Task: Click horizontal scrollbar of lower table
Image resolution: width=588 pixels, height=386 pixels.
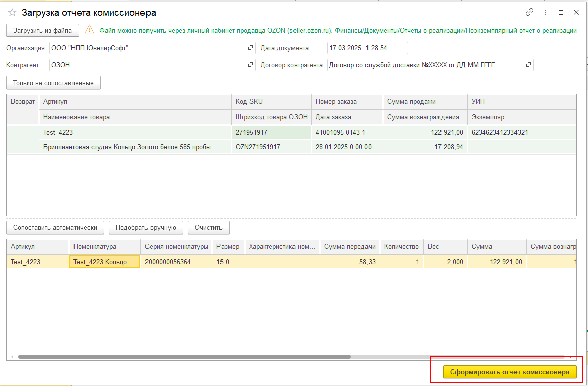Action: click(x=184, y=357)
